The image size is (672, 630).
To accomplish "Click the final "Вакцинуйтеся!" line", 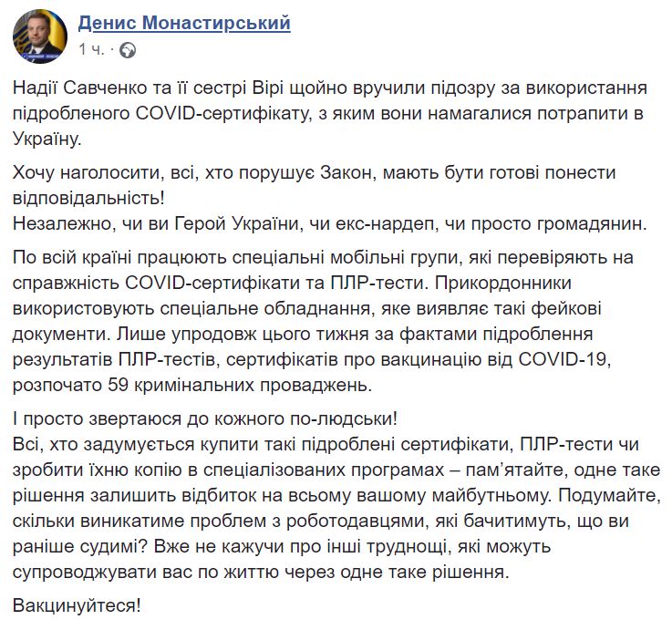I will tap(79, 604).
